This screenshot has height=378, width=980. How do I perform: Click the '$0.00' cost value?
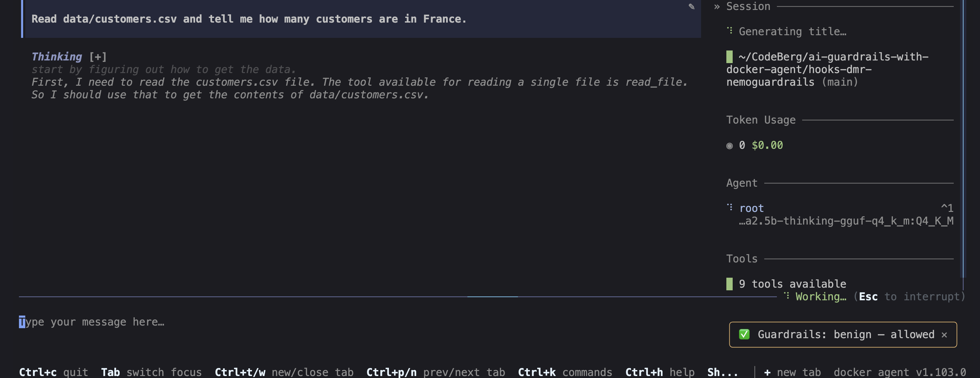click(767, 145)
